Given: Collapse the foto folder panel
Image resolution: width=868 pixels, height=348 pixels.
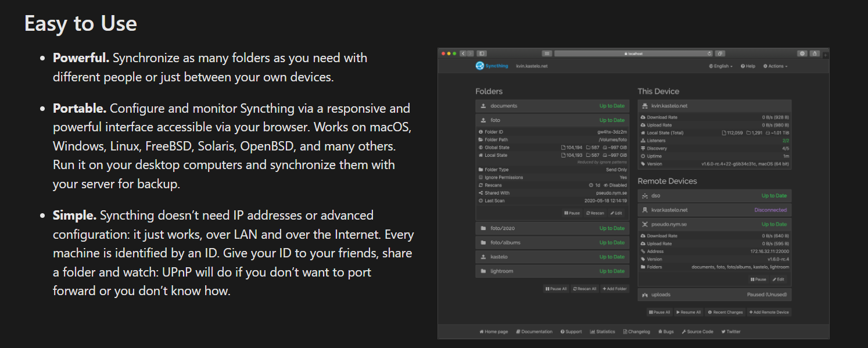Looking at the screenshot, I should pyautogui.click(x=552, y=120).
